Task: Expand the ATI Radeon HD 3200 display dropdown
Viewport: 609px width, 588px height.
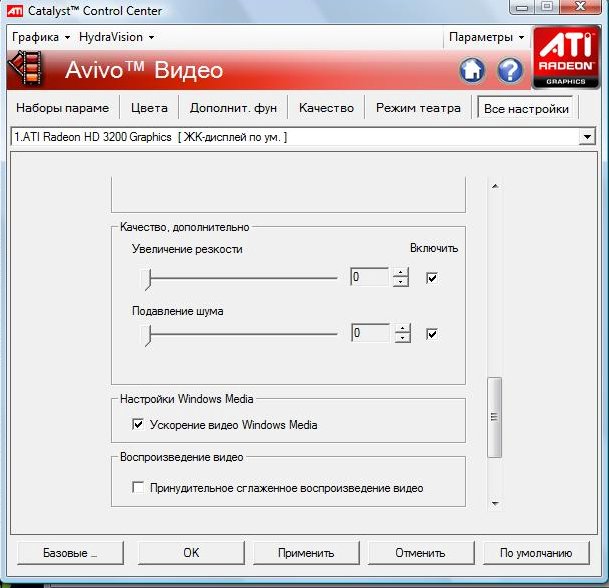Action: 587,137
